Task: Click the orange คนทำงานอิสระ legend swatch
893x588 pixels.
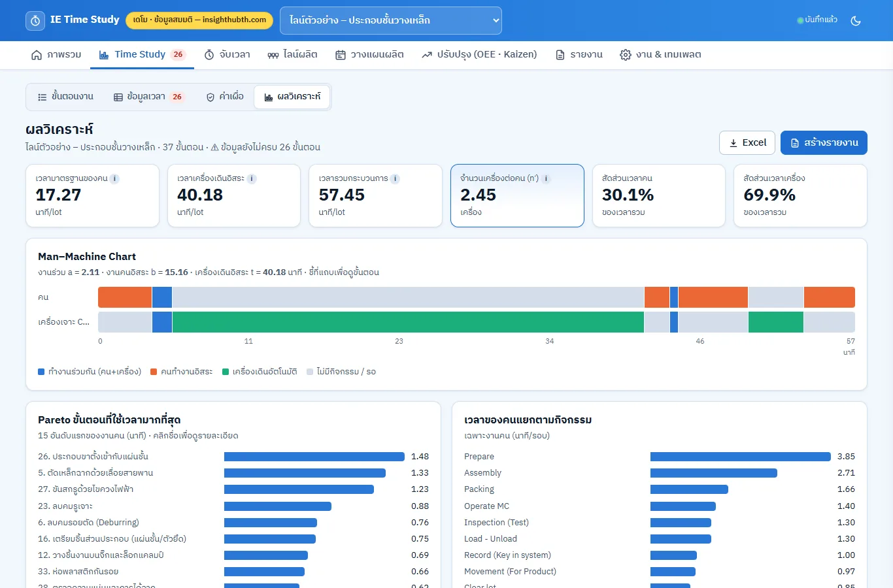Action: click(154, 372)
